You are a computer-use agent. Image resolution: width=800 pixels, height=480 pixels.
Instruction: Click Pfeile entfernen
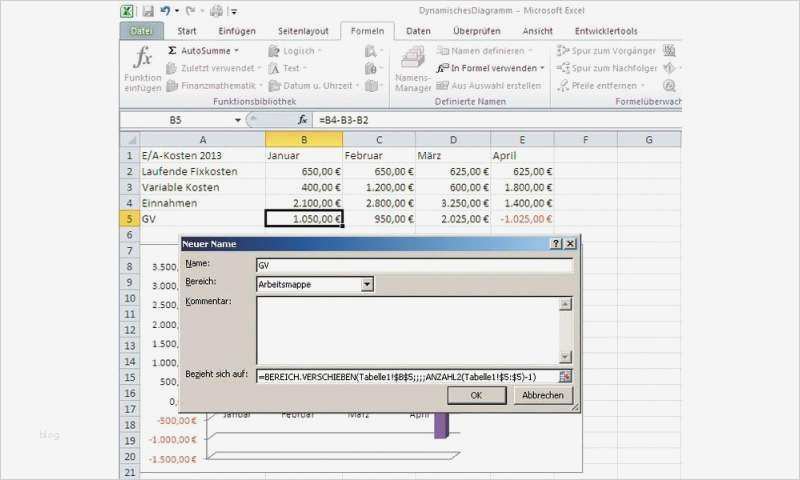point(601,86)
